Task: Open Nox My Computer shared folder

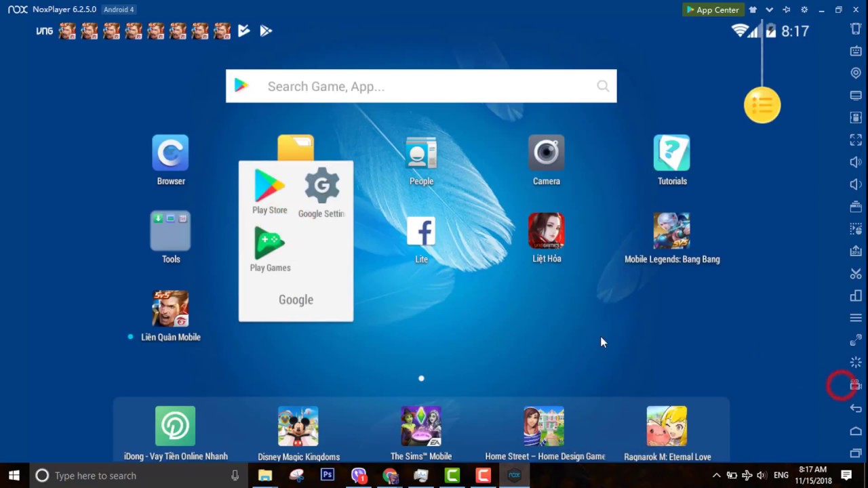Action: (x=856, y=96)
